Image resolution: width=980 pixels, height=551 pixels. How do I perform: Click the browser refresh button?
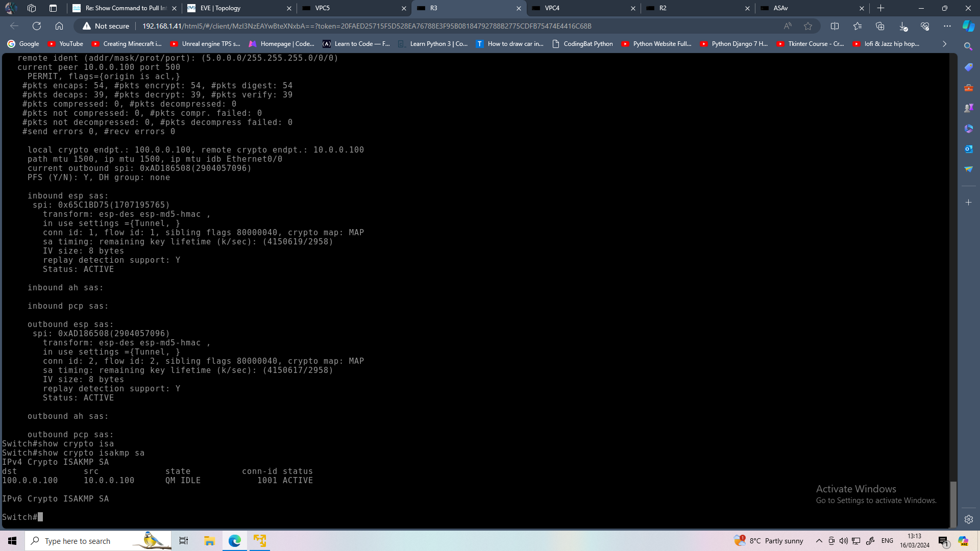pyautogui.click(x=37, y=26)
